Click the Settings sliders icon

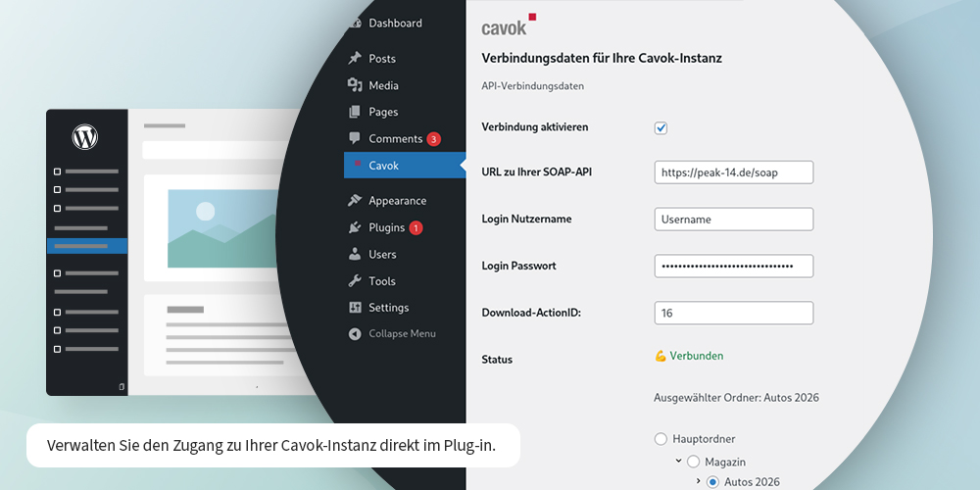click(x=355, y=308)
